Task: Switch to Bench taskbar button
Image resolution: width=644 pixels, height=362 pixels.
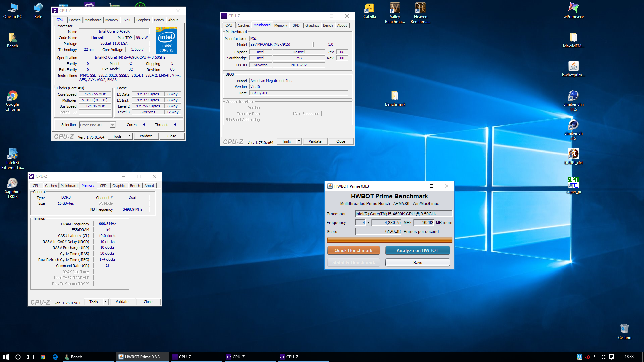Action: (88, 357)
